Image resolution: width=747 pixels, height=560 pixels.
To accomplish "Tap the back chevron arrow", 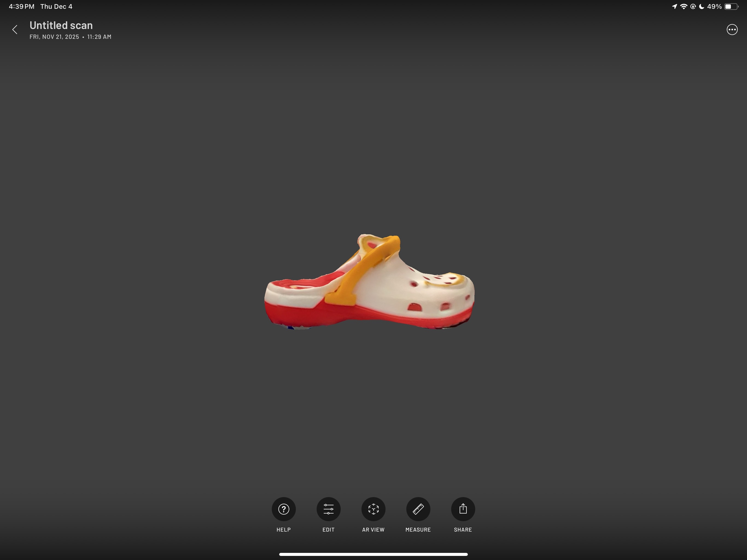I will point(15,30).
